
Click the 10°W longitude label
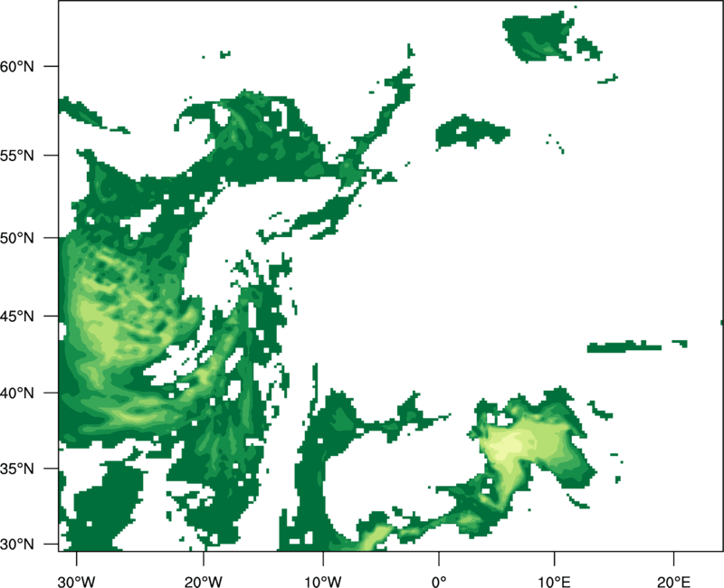coord(323,582)
